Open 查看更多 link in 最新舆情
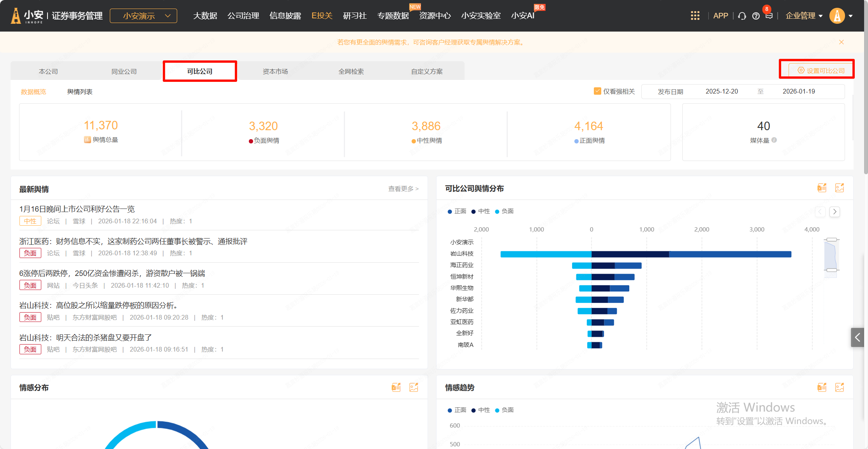 (403, 189)
